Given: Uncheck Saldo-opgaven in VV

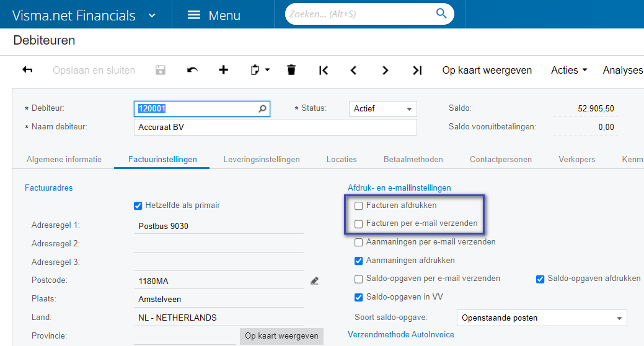Looking at the screenshot, I should pos(358,297).
